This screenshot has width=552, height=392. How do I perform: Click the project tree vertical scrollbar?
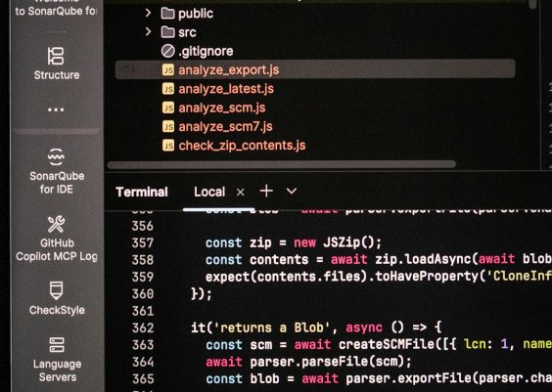coord(533,4)
